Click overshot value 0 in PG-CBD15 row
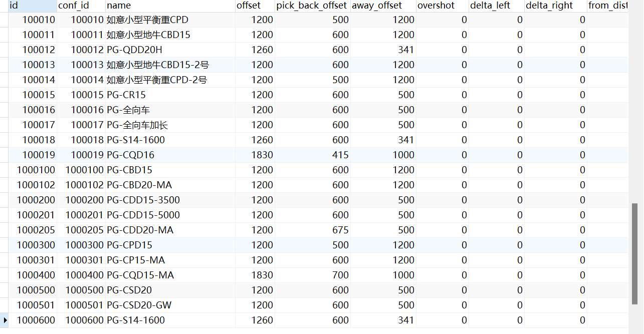This screenshot has height=334, width=644. pyautogui.click(x=443, y=170)
